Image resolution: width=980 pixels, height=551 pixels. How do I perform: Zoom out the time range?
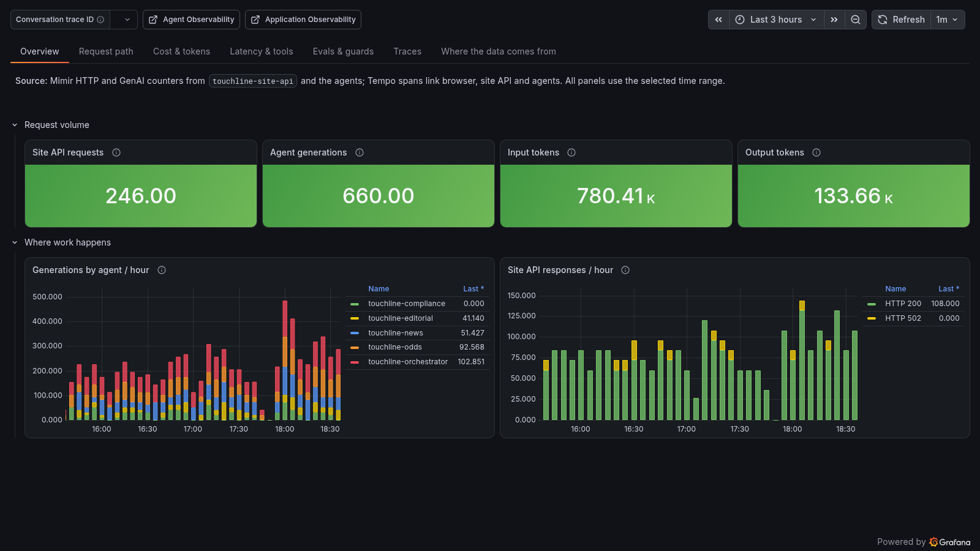tap(856, 20)
